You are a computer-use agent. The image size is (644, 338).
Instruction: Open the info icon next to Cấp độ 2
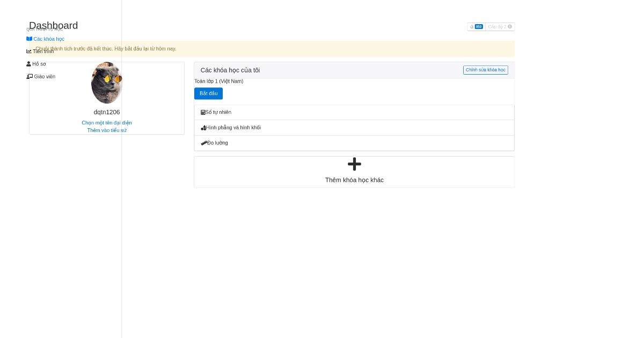tap(510, 26)
